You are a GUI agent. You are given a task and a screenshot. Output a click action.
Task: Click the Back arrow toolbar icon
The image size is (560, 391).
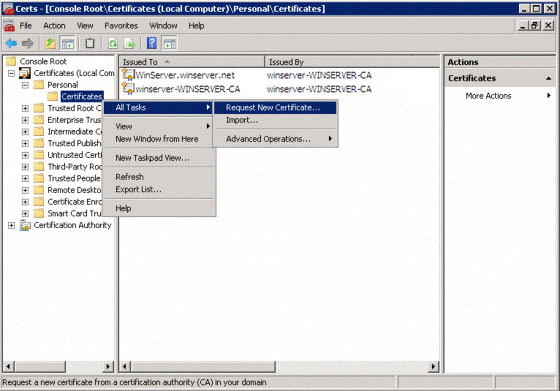coord(11,44)
